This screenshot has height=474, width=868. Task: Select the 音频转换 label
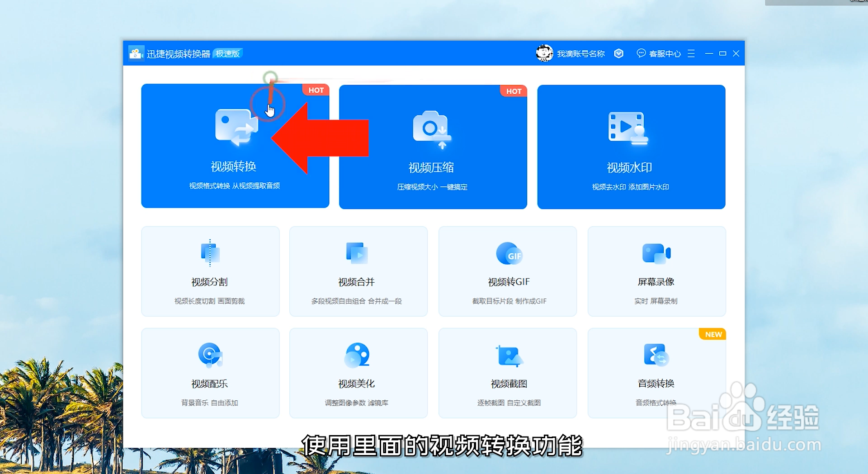[x=656, y=384]
